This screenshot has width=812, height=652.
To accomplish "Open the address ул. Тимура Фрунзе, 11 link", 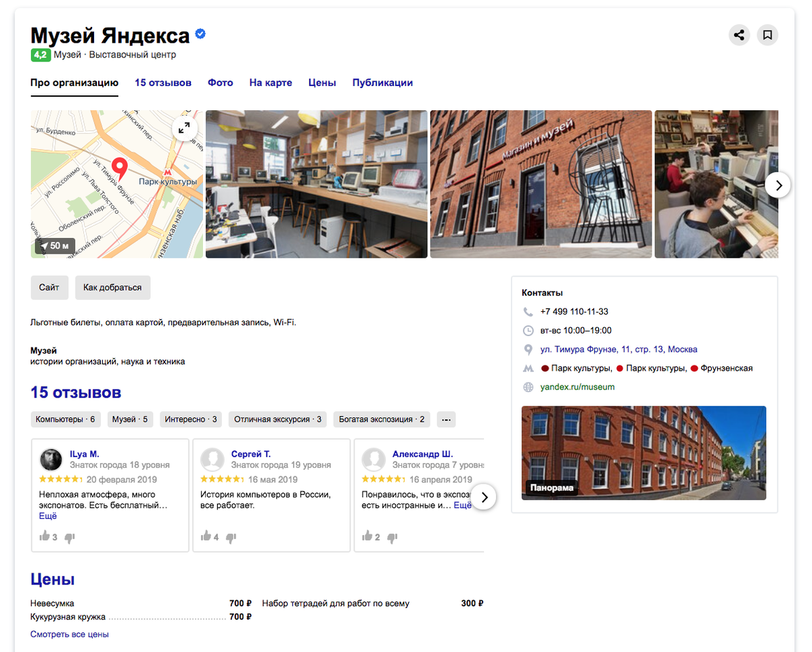I will point(618,350).
